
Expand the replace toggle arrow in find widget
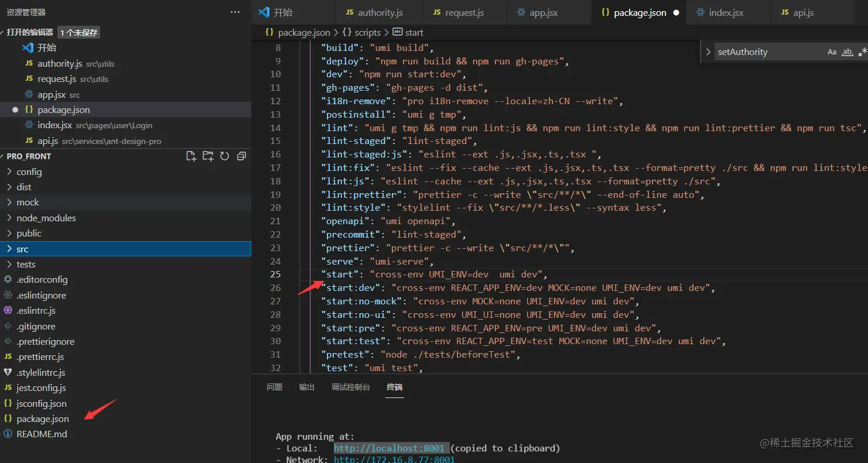708,52
